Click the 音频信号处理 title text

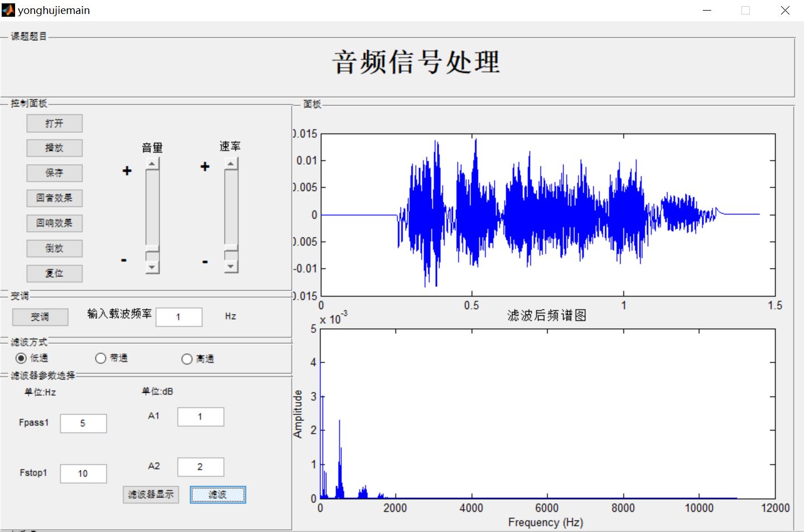[416, 62]
